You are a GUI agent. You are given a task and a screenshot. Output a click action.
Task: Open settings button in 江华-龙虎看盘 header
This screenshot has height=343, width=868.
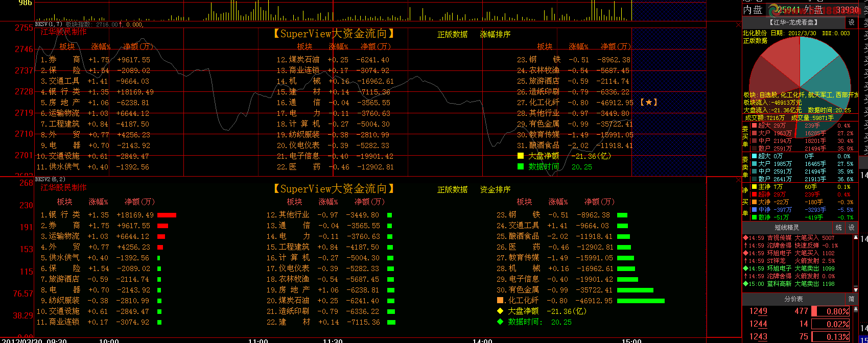pyautogui.click(x=852, y=22)
